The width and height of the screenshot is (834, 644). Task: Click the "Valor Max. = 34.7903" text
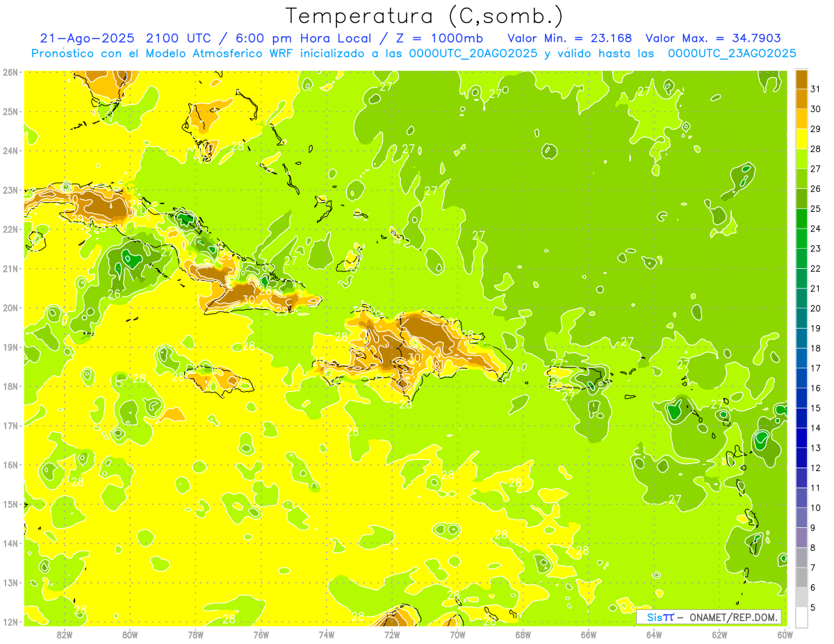(714, 38)
